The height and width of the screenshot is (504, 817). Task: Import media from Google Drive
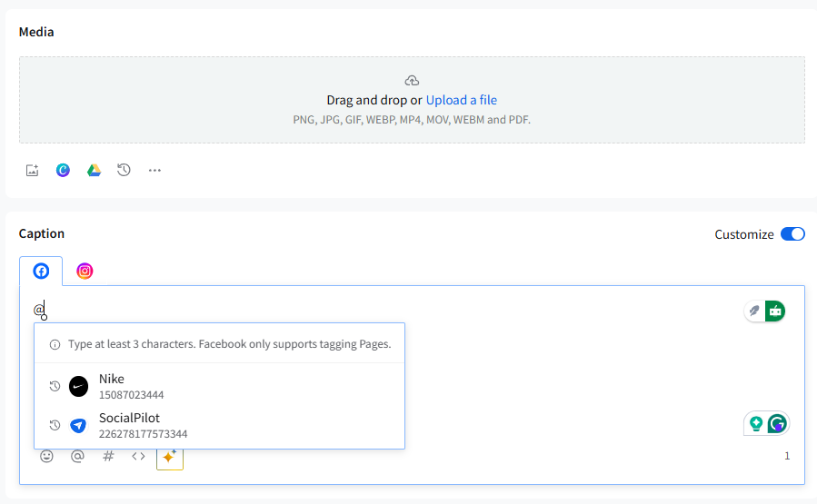tap(94, 170)
